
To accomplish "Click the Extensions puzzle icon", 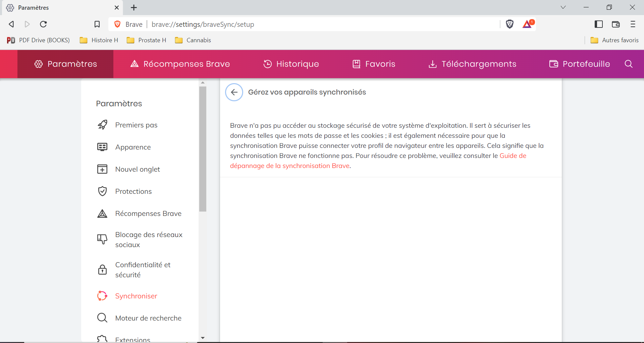I will pos(102,339).
